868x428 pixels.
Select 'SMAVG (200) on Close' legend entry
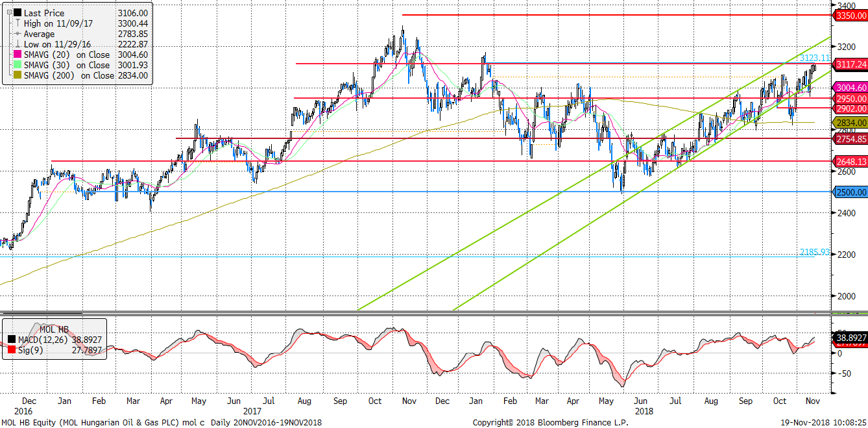tap(69, 75)
